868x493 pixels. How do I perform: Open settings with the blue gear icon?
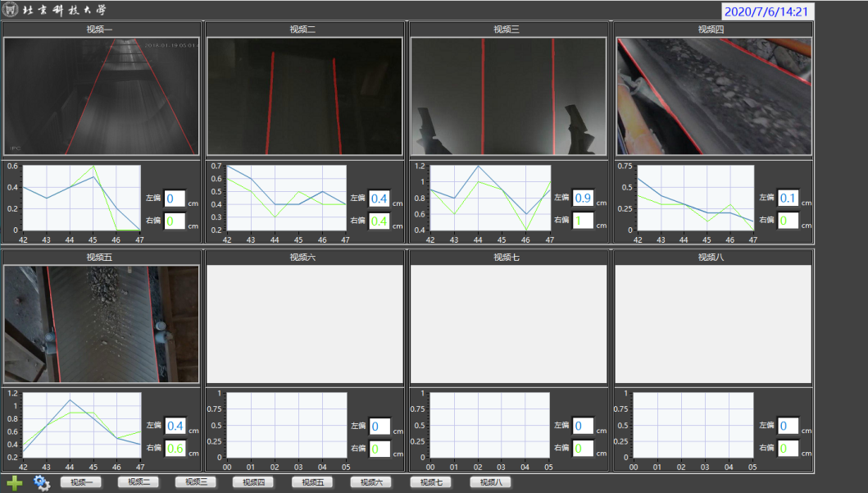click(42, 482)
